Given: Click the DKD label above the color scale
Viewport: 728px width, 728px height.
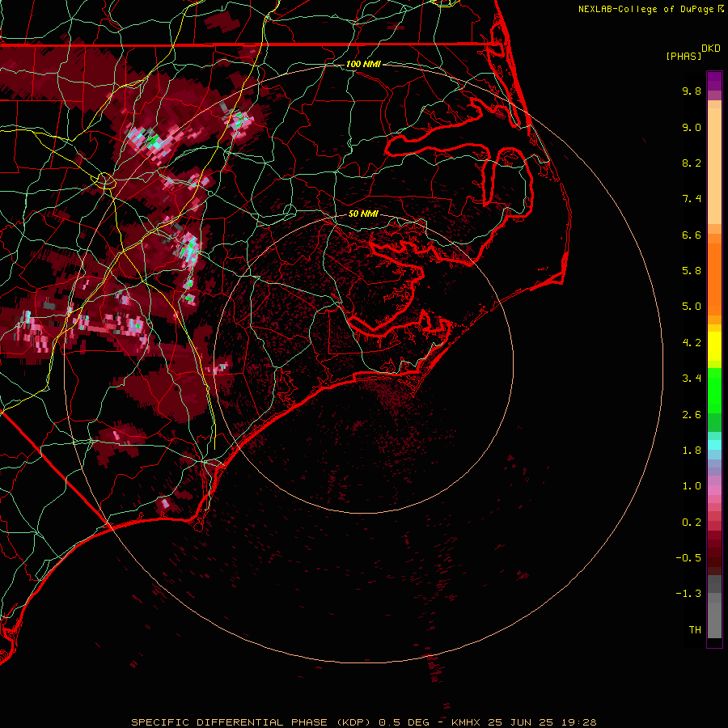Looking at the screenshot, I should [x=711, y=49].
